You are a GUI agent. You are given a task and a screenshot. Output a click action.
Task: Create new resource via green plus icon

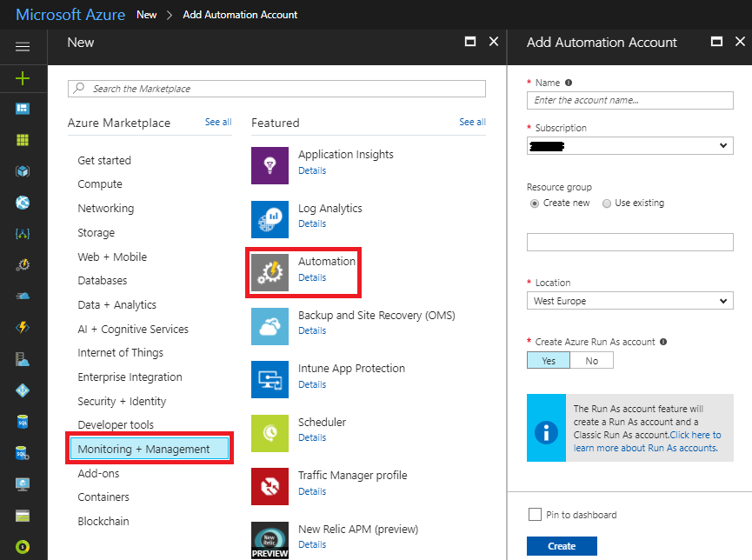23,79
